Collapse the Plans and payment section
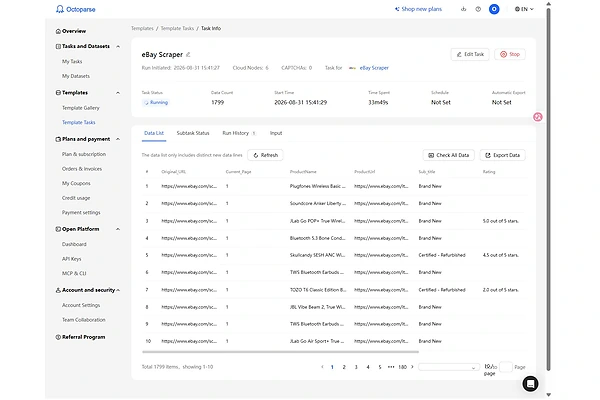This screenshot has height=400, width=600. (118, 139)
